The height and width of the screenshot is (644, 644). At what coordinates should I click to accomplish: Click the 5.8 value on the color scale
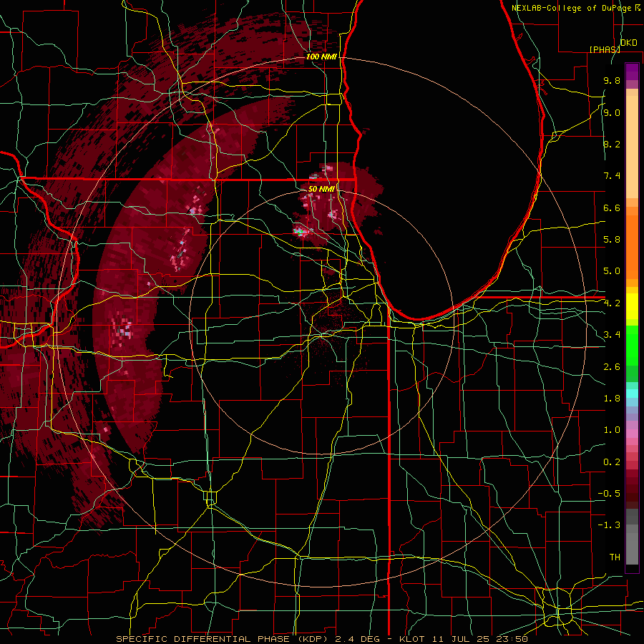(x=612, y=240)
